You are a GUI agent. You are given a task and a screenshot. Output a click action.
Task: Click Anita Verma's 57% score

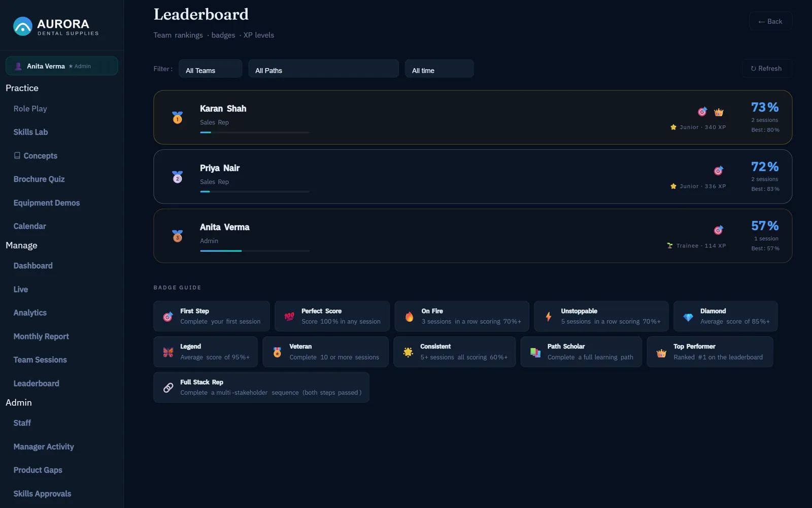coord(765,226)
